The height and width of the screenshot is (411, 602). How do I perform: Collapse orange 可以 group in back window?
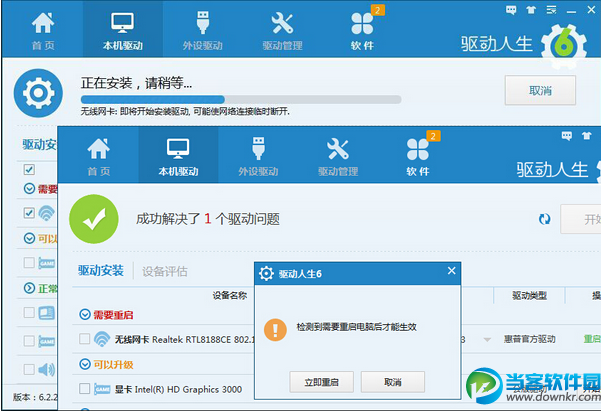tap(29, 238)
